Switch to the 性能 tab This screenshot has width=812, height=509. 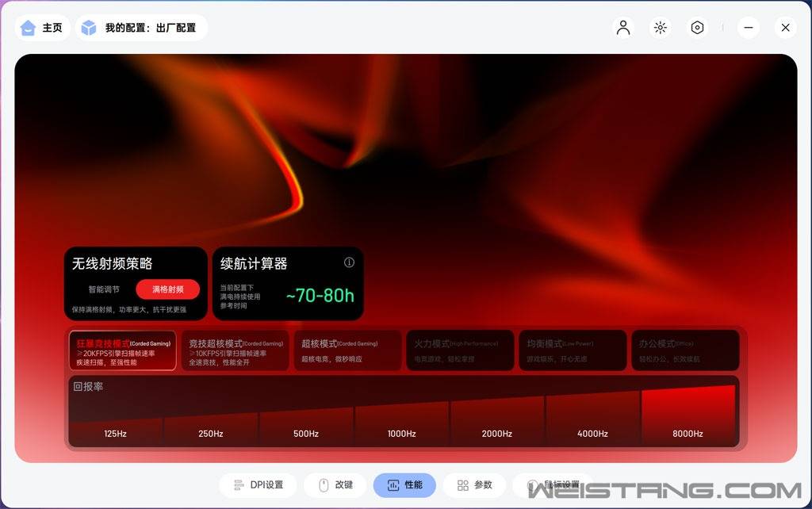coord(405,484)
